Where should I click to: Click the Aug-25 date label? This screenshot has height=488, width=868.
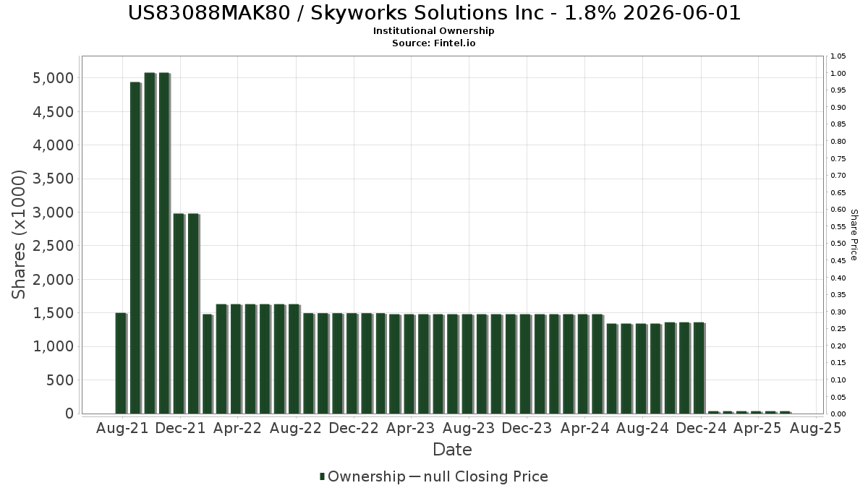(x=815, y=428)
